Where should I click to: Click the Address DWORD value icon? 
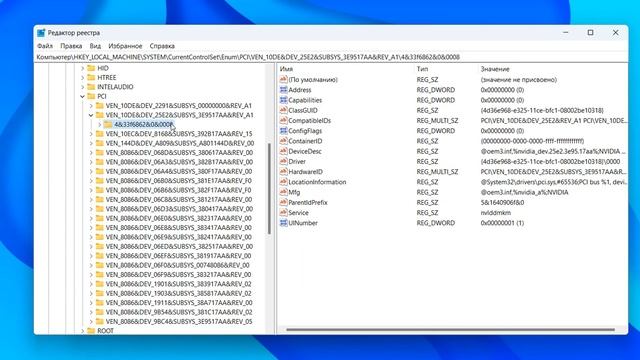pos(283,90)
